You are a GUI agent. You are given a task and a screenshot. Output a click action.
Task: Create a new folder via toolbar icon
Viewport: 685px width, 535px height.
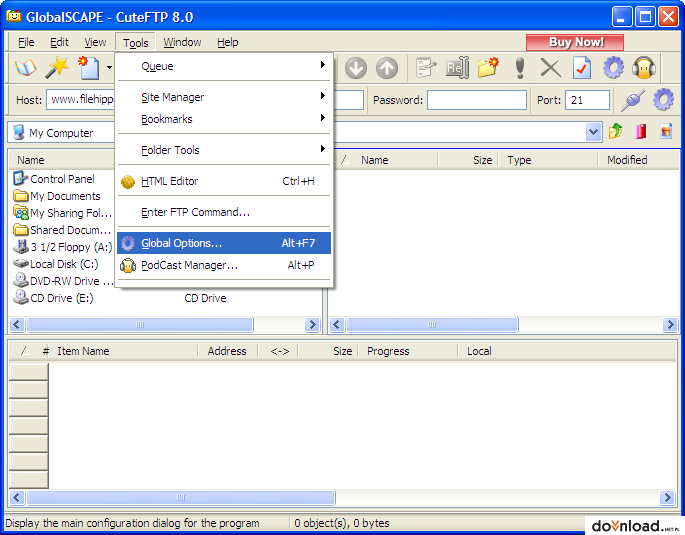click(488, 68)
